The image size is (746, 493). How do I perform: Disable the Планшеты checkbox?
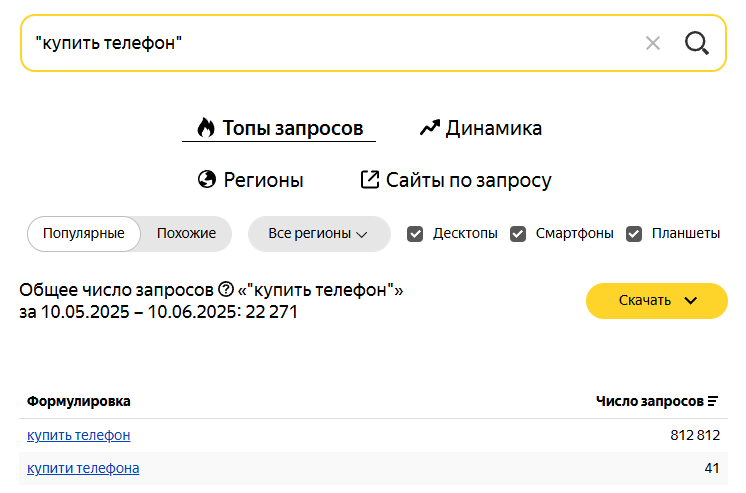[x=634, y=234]
